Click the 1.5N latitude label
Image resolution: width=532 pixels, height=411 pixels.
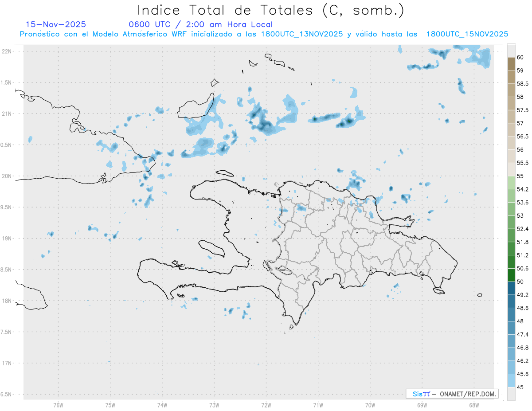click(x=6, y=82)
